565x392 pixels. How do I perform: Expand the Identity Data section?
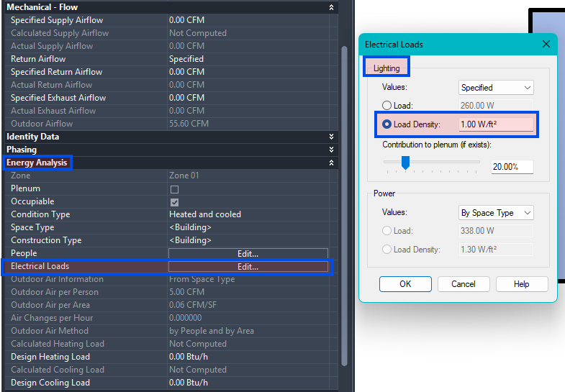pos(331,137)
